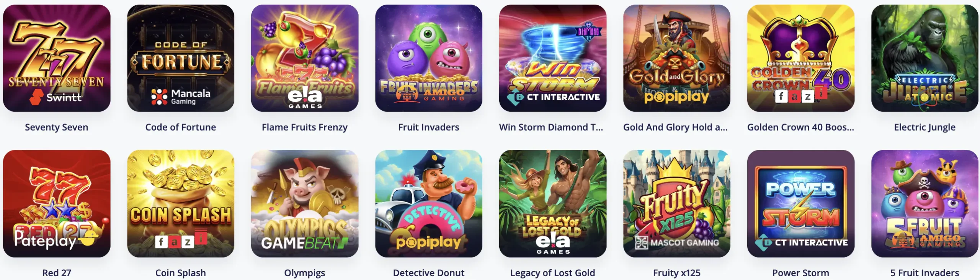Open the Seventy Seven game thumbnail

click(57, 58)
